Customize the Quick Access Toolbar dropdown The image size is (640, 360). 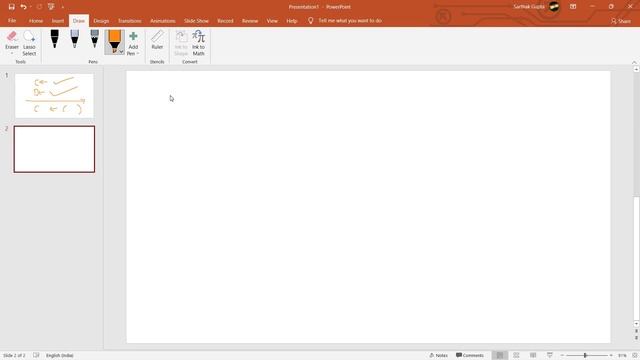(62, 7)
